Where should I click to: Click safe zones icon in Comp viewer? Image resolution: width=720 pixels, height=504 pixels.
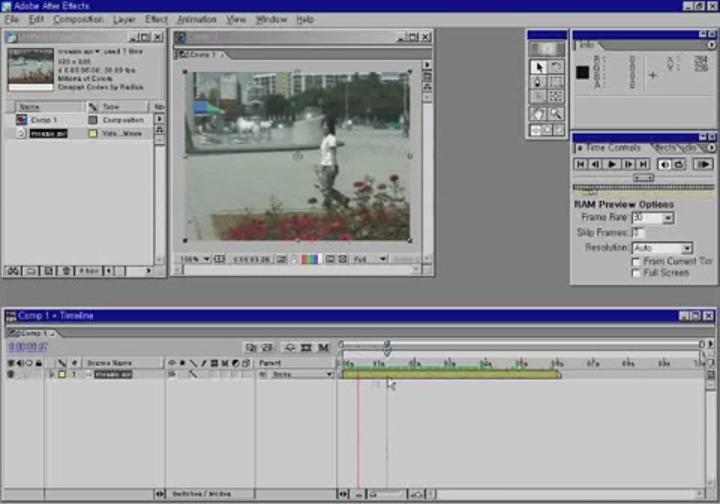click(x=219, y=259)
